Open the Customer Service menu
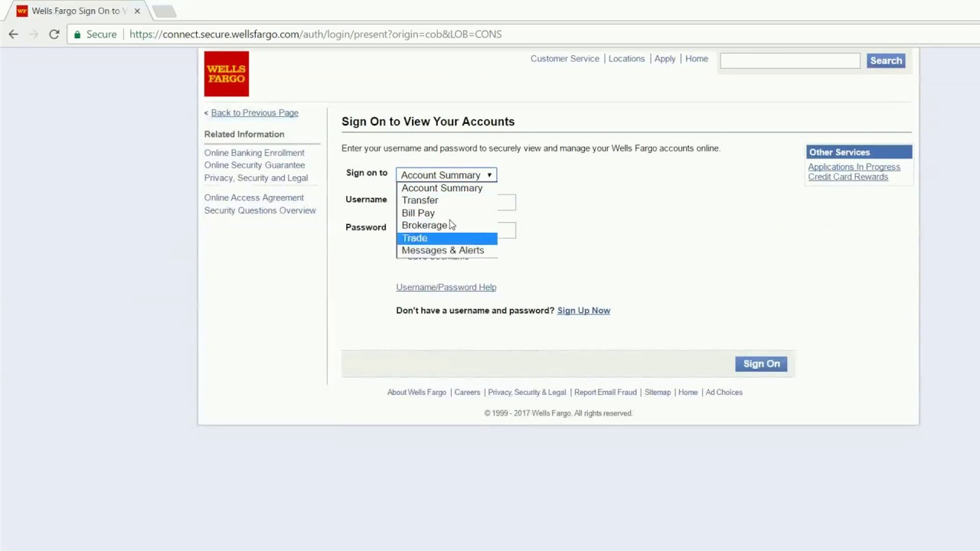This screenshot has width=980, height=551. tap(564, 58)
